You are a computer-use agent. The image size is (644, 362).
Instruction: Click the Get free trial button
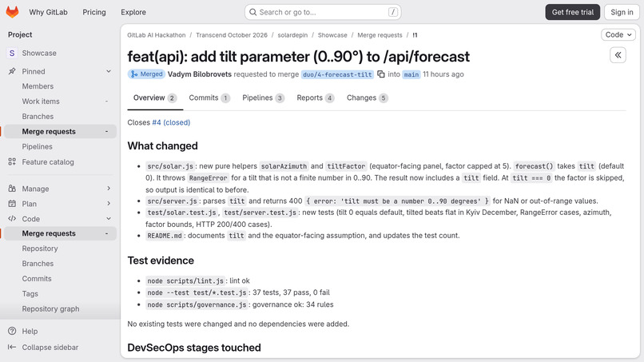tap(573, 12)
